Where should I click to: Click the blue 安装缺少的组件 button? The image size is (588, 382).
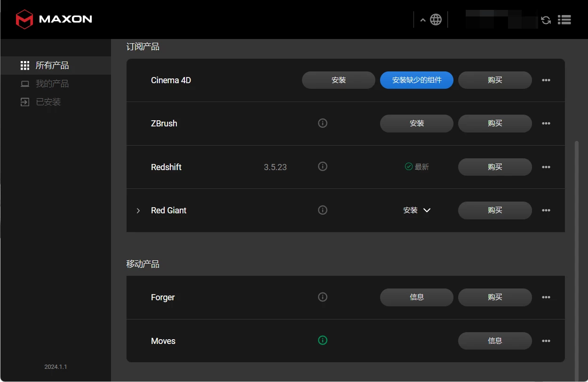point(417,80)
